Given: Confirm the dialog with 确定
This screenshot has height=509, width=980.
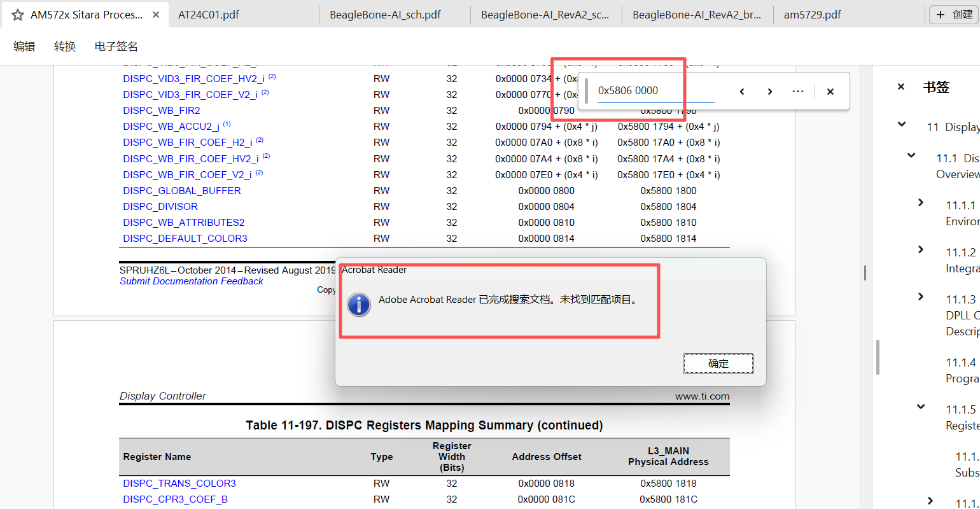Looking at the screenshot, I should pos(718,364).
